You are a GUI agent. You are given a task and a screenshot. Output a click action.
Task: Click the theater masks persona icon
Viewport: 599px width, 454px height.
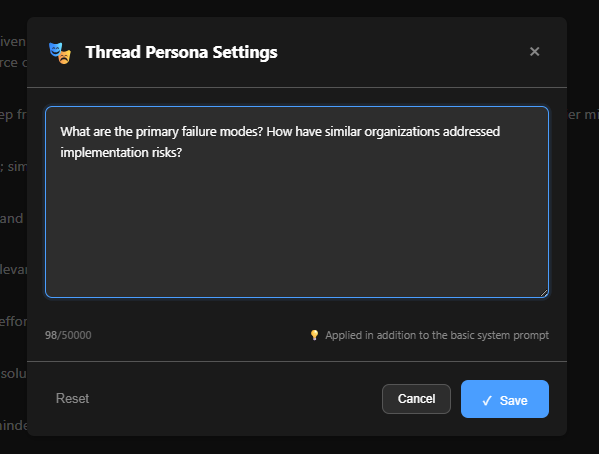(60, 53)
